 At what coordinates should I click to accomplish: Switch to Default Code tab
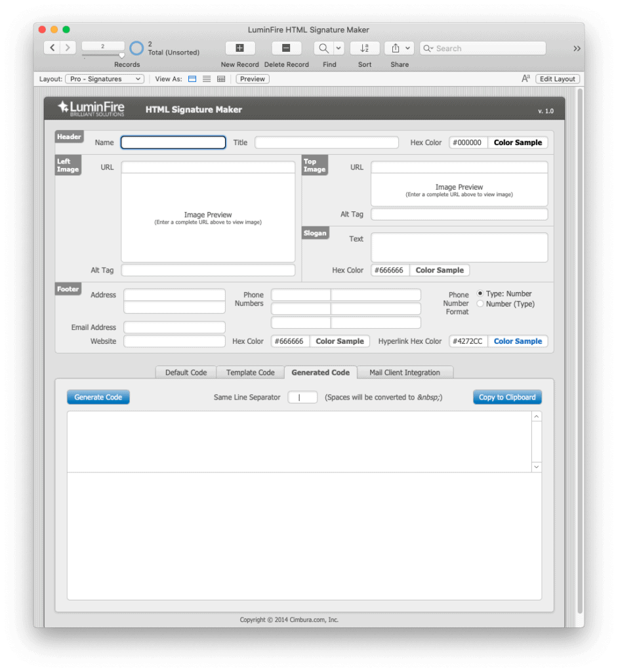tap(186, 373)
